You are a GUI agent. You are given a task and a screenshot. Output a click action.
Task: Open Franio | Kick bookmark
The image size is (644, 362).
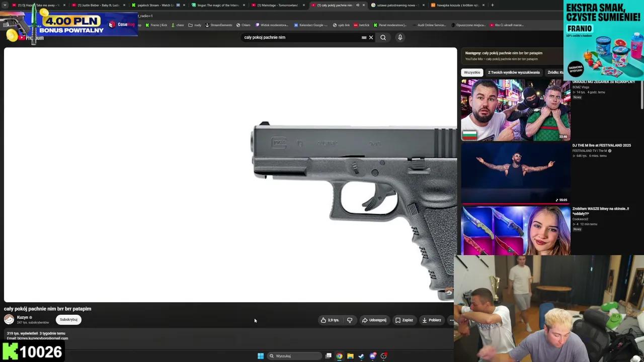pyautogui.click(x=156, y=25)
